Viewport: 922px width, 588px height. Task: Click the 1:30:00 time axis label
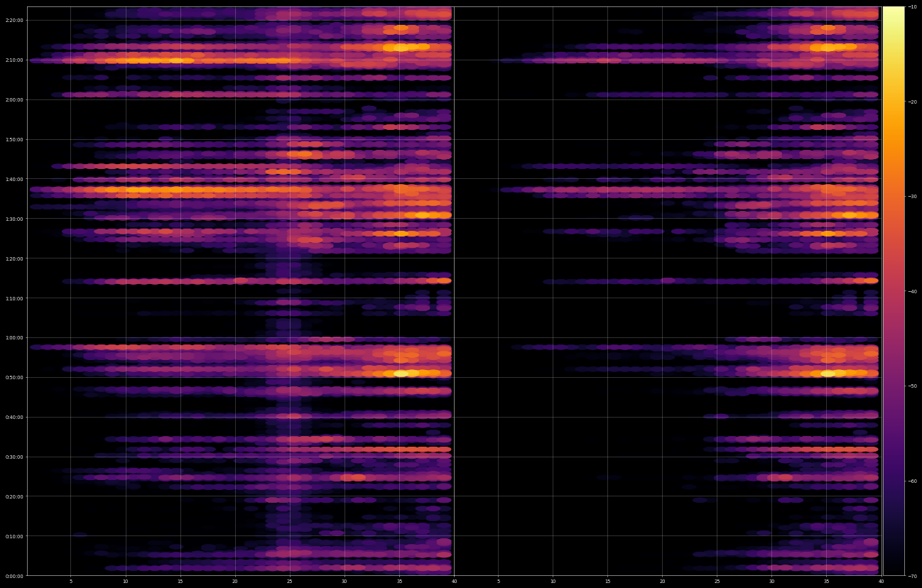click(x=16, y=219)
